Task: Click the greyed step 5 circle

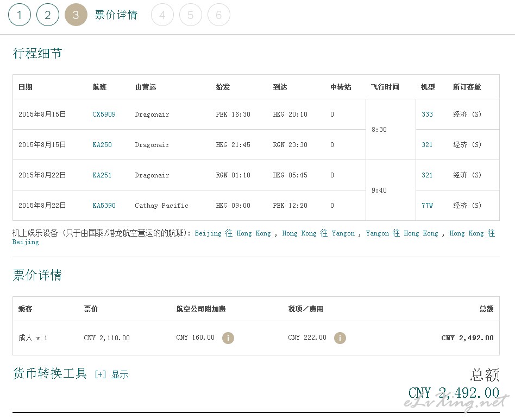Action: [191, 15]
